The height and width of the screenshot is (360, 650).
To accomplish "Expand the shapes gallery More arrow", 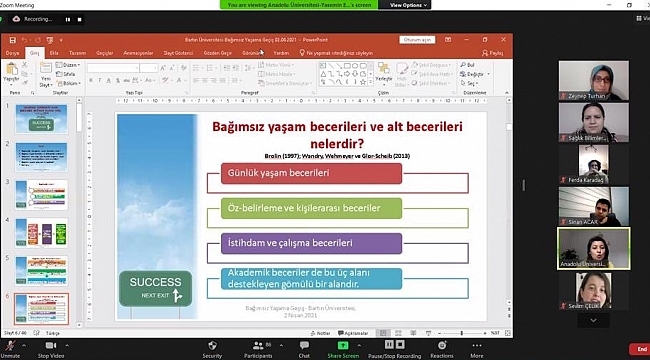I will (x=370, y=83).
